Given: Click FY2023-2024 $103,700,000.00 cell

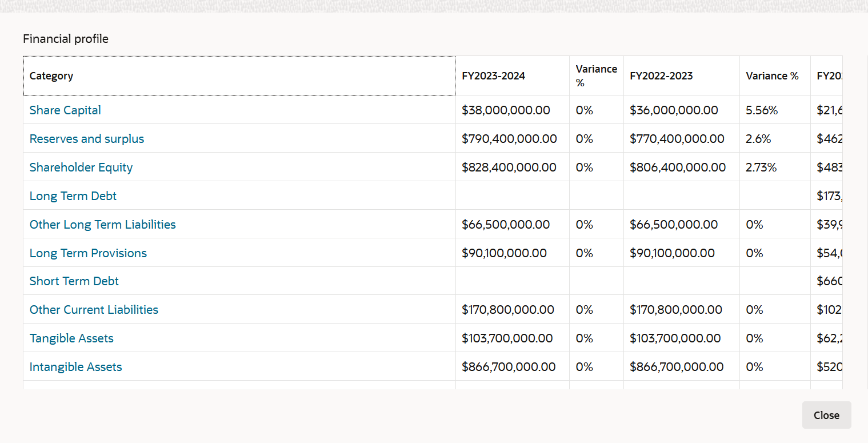Looking at the screenshot, I should tap(513, 338).
